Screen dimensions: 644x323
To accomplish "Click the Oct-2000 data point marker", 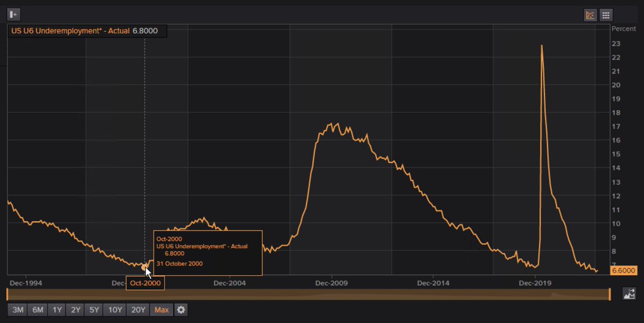I will (144, 267).
